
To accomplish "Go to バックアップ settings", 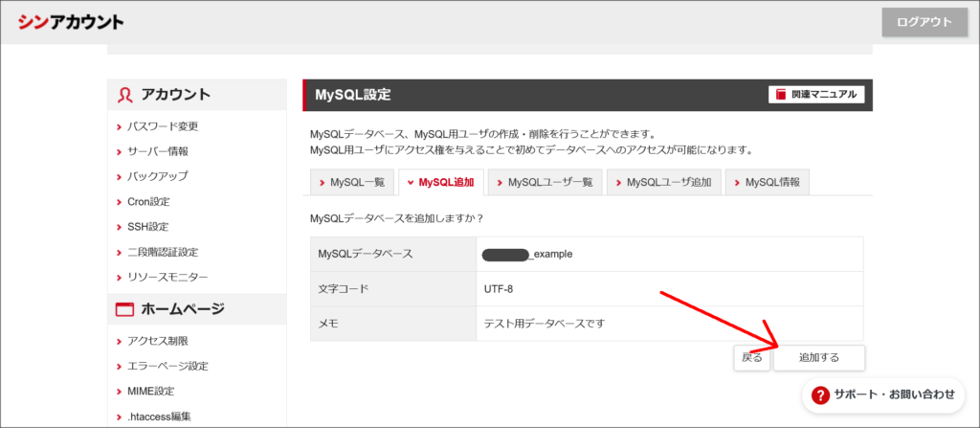I will pyautogui.click(x=158, y=176).
